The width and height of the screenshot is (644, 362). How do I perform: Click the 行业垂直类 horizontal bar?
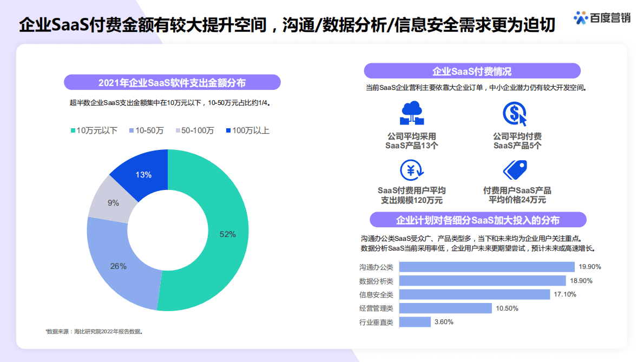415,322
